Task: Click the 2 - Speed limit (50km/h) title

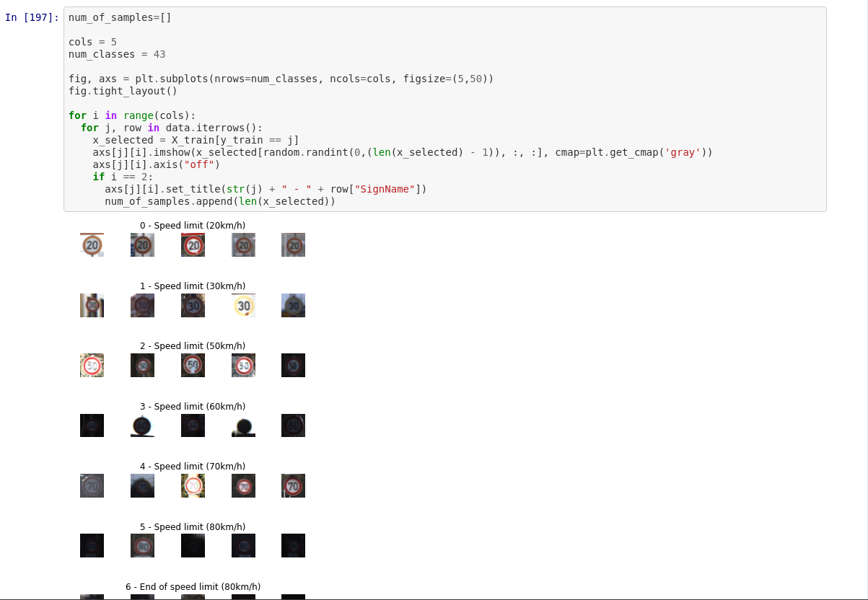Action: [193, 346]
